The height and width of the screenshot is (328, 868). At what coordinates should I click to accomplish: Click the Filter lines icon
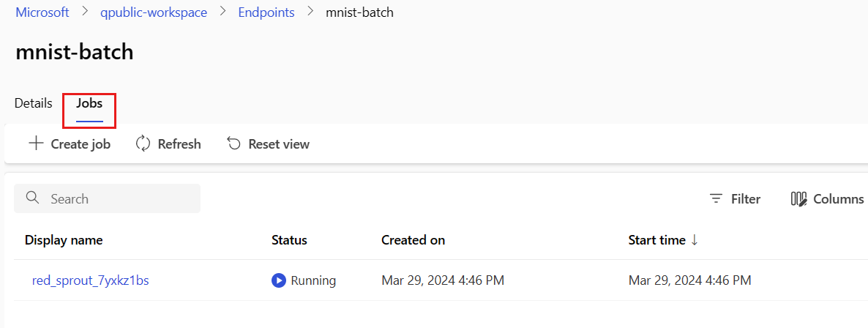716,199
